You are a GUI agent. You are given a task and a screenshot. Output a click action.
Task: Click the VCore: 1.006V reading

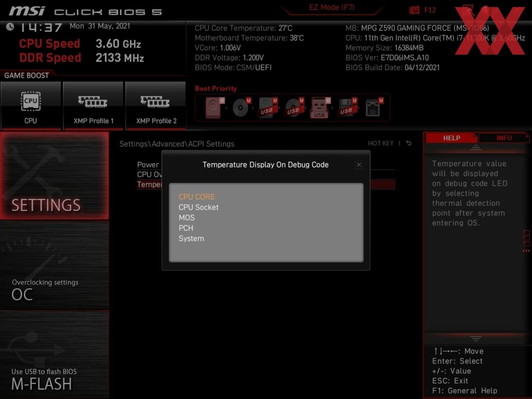(217, 48)
